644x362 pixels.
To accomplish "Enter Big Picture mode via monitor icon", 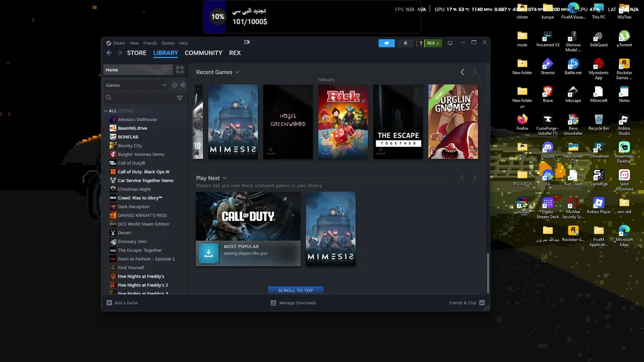I will pyautogui.click(x=450, y=43).
